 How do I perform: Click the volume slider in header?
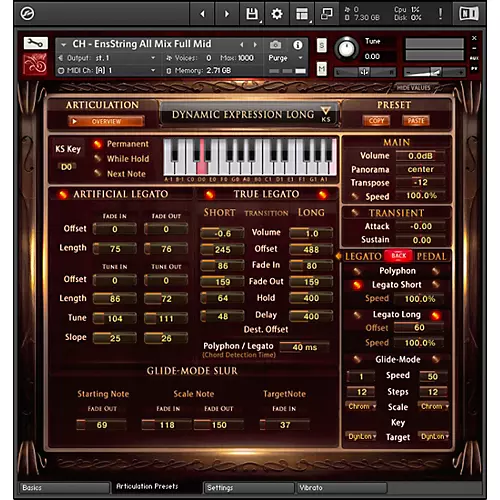pyautogui.click(x=434, y=72)
